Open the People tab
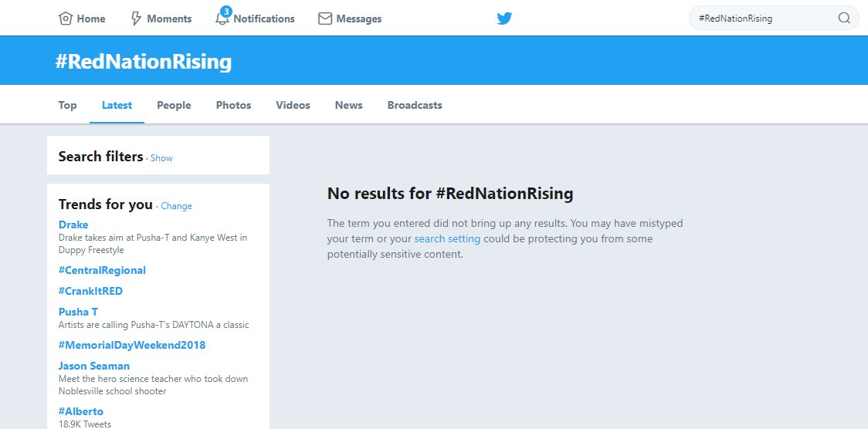 coord(174,105)
